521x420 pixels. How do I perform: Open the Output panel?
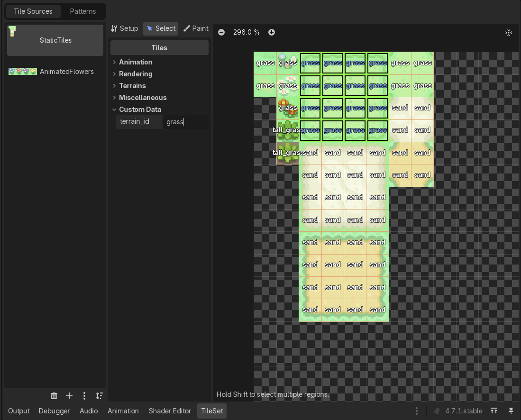click(x=19, y=411)
